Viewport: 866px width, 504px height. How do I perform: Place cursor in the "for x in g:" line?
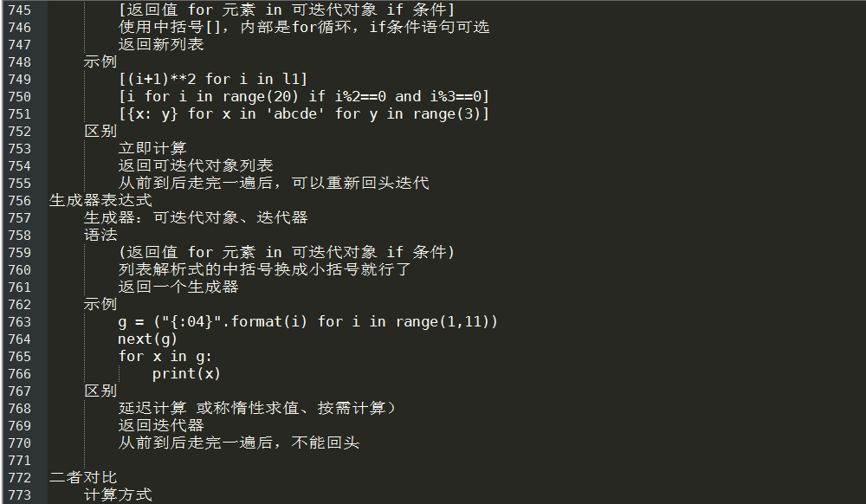coord(165,357)
